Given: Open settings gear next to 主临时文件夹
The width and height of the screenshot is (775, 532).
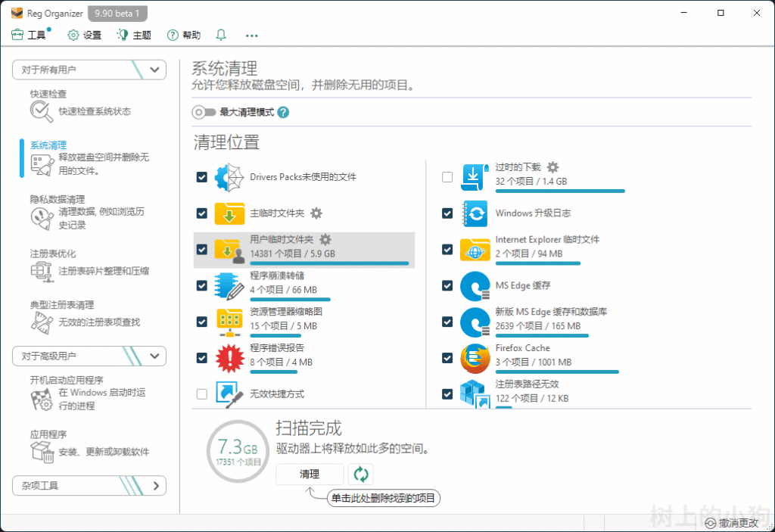Looking at the screenshot, I should point(316,213).
